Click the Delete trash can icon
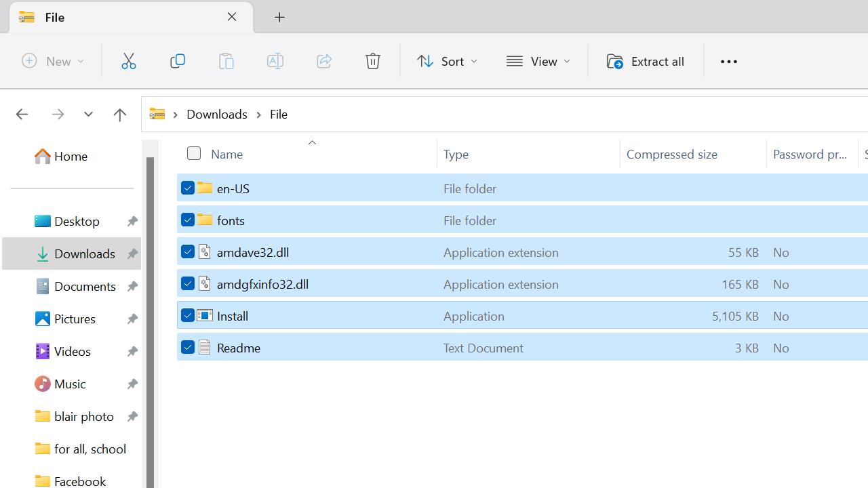868x488 pixels. click(x=372, y=61)
